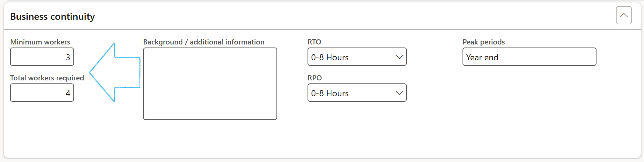Click the Business continuity header title

coord(52,16)
